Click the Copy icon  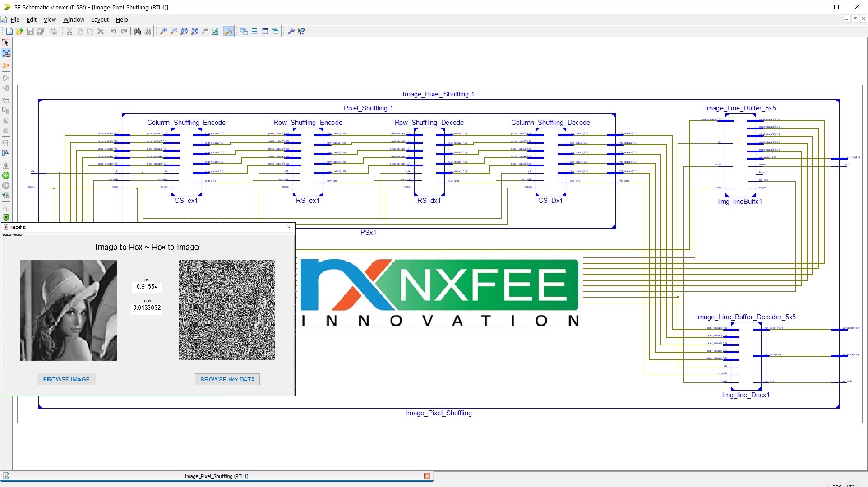tap(80, 31)
